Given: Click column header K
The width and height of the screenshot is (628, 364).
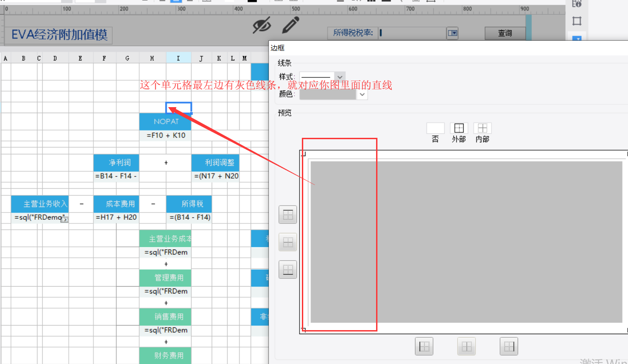Looking at the screenshot, I should click(219, 58).
